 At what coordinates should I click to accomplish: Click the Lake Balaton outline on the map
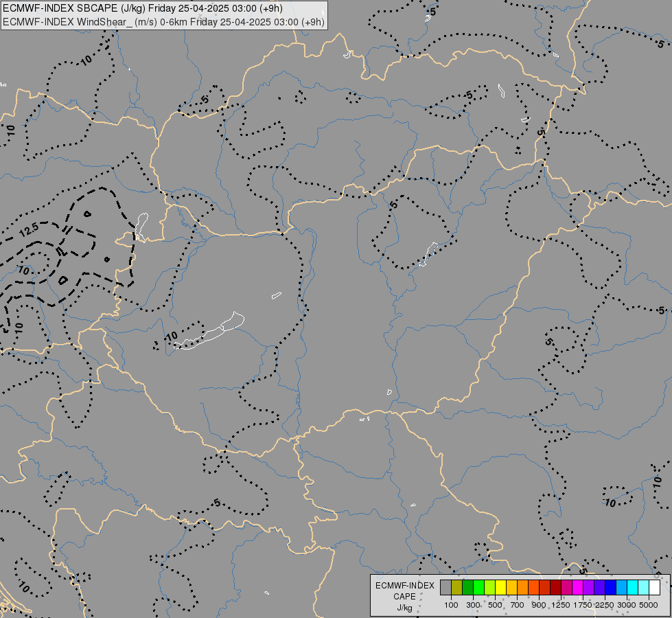tap(209, 331)
